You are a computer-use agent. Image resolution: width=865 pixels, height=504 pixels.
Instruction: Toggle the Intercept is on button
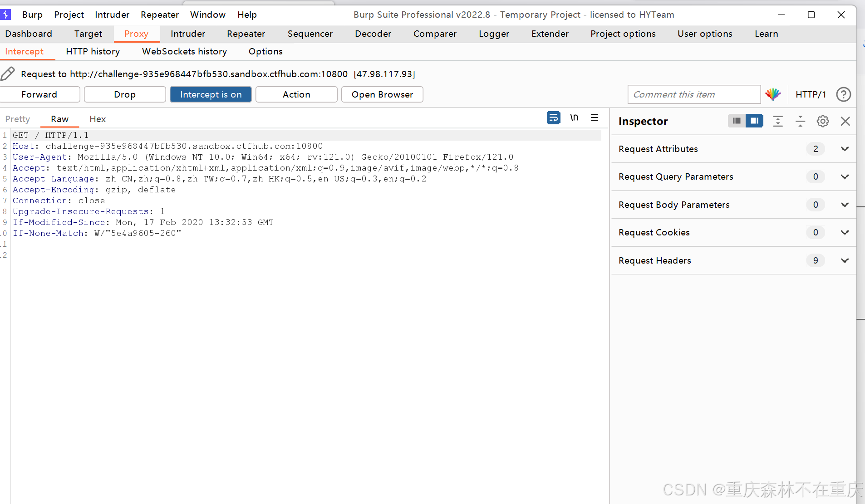tap(211, 94)
